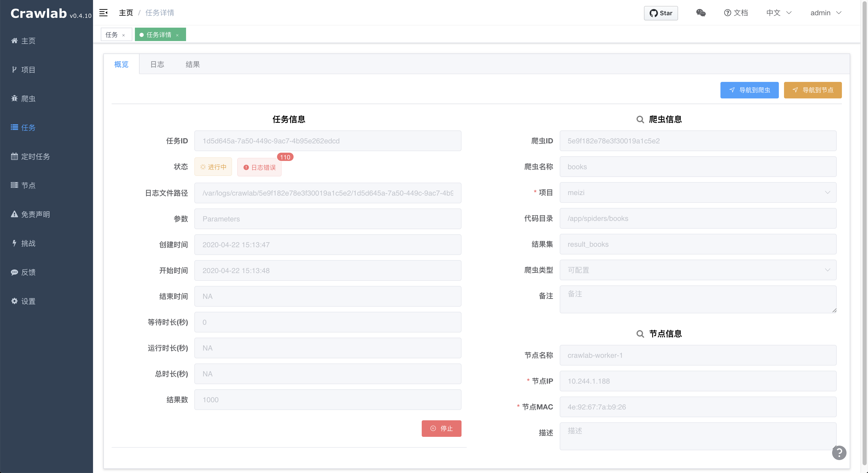Click the 导航到爬虫 button
This screenshot has width=868, height=473.
pos(749,90)
